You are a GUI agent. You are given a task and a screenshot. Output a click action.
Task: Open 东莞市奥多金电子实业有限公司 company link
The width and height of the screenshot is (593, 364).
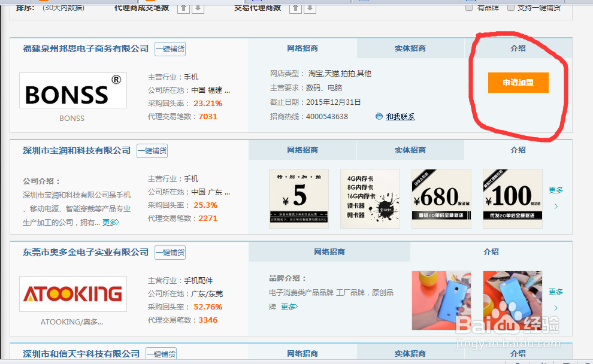pos(86,252)
